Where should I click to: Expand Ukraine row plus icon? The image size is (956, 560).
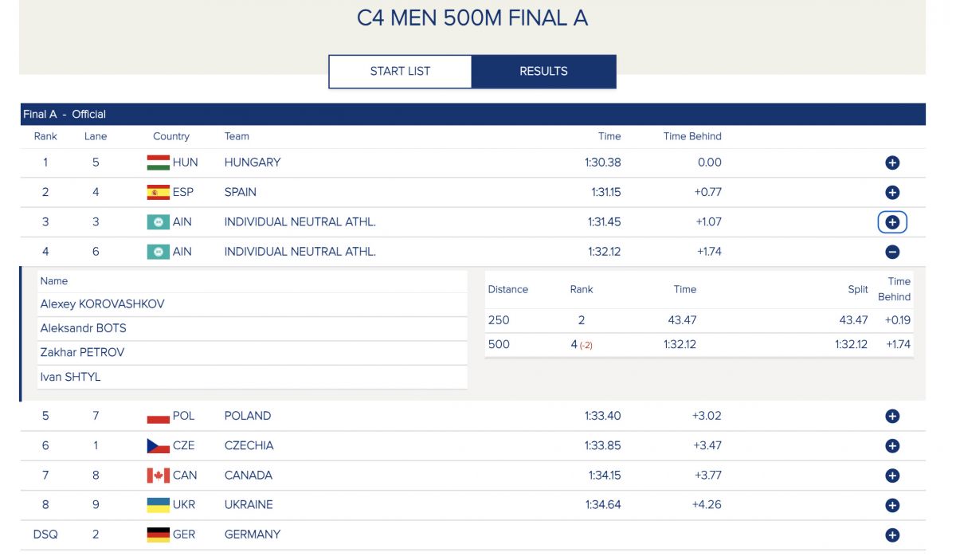(892, 505)
